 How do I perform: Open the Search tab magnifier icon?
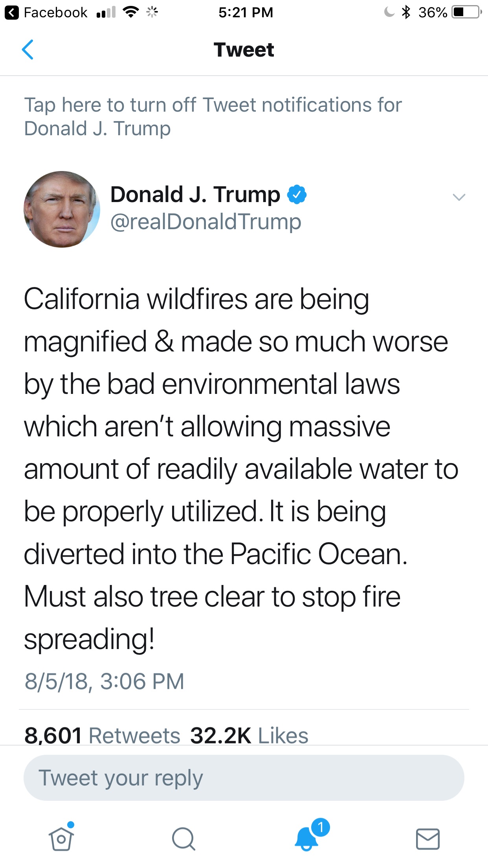tap(183, 839)
